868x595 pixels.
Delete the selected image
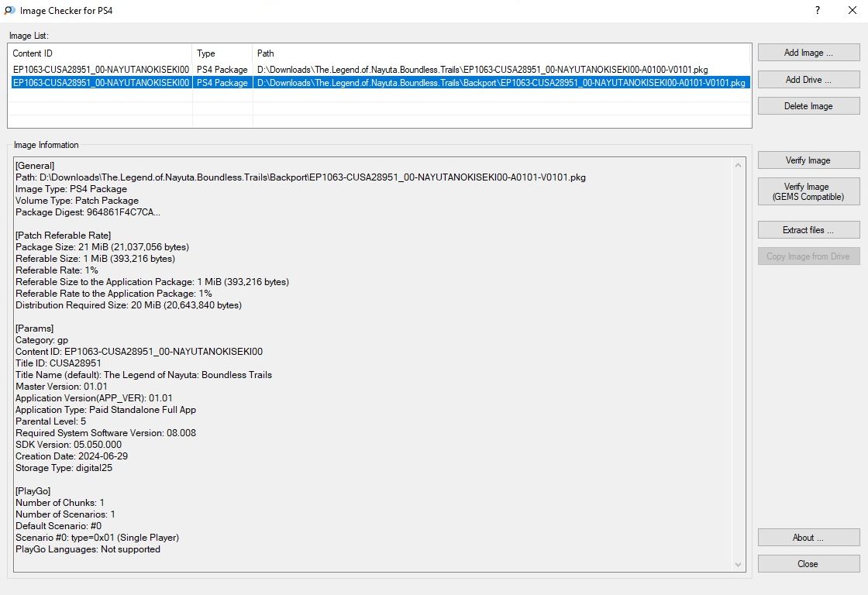click(x=808, y=106)
